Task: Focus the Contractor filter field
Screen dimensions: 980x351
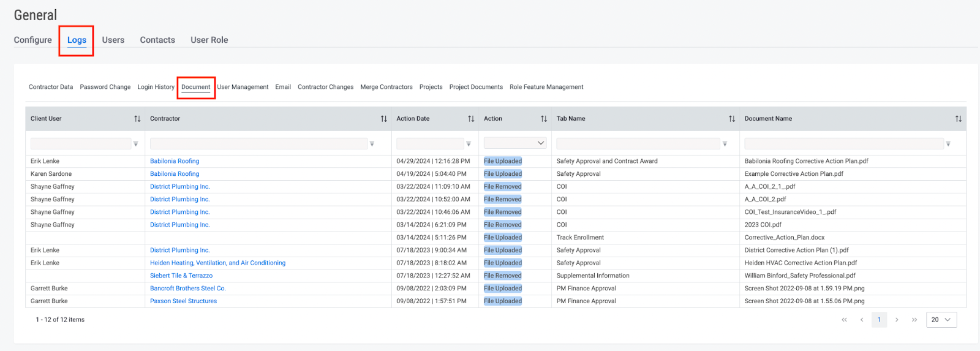Action: point(258,143)
